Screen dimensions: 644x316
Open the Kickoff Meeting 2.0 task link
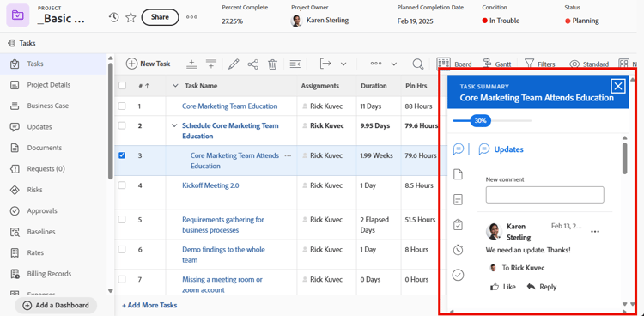tap(210, 185)
